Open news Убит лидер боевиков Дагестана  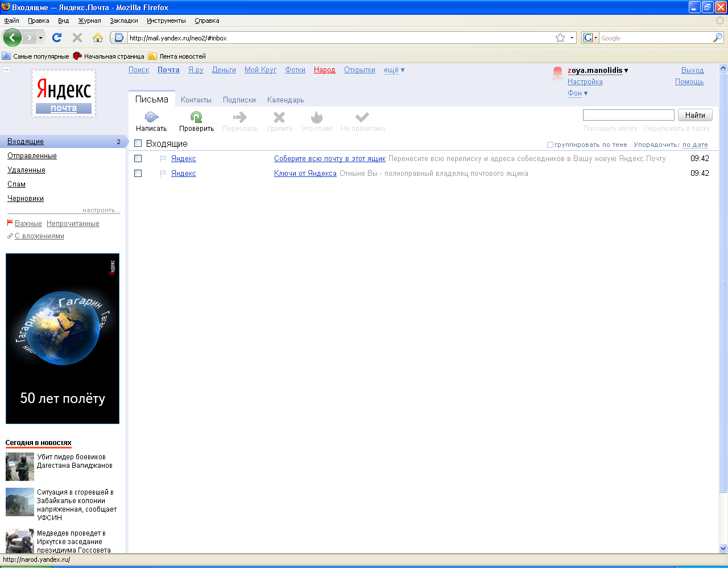tap(75, 461)
